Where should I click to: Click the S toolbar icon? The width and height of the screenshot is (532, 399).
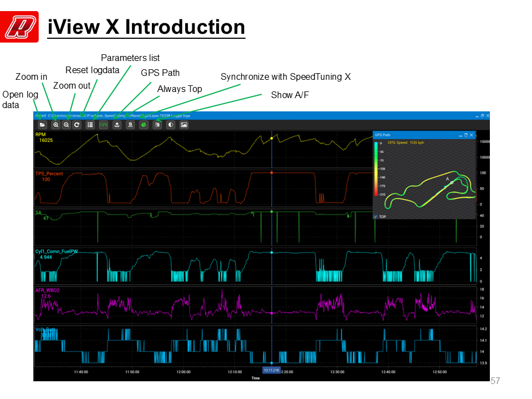pos(130,125)
